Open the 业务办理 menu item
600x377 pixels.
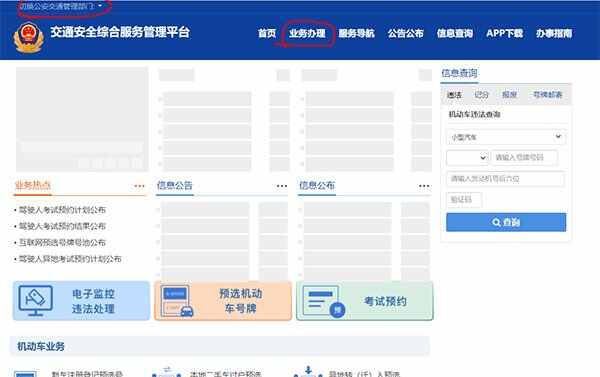[x=307, y=33]
